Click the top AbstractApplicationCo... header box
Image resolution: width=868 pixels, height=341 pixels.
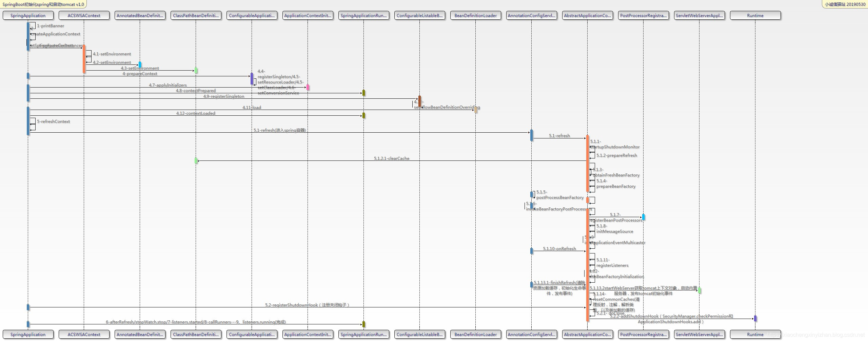coord(587,16)
